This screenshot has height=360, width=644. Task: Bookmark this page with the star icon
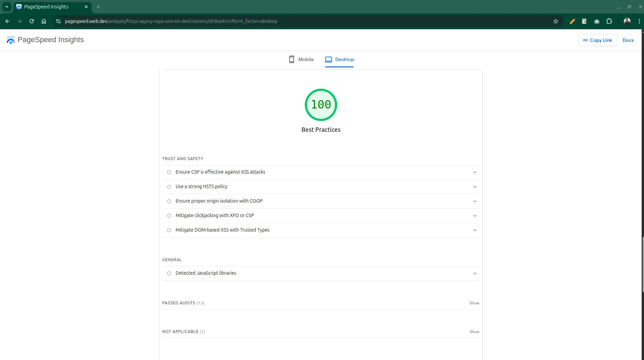pyautogui.click(x=556, y=21)
